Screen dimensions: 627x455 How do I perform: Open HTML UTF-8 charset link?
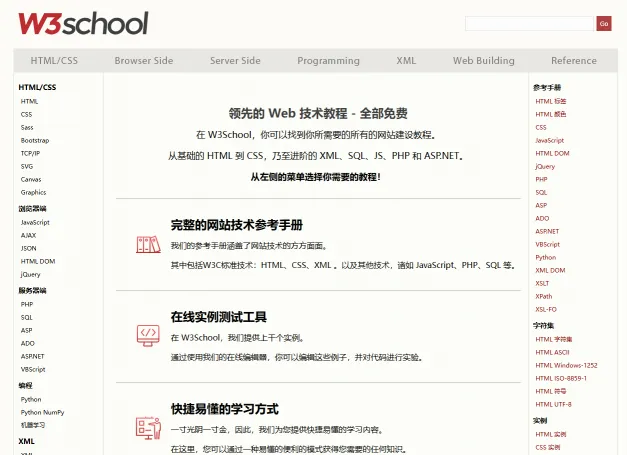553,404
